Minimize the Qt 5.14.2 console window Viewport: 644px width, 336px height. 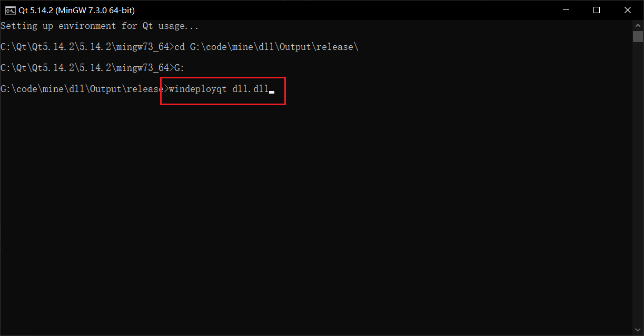coord(566,10)
